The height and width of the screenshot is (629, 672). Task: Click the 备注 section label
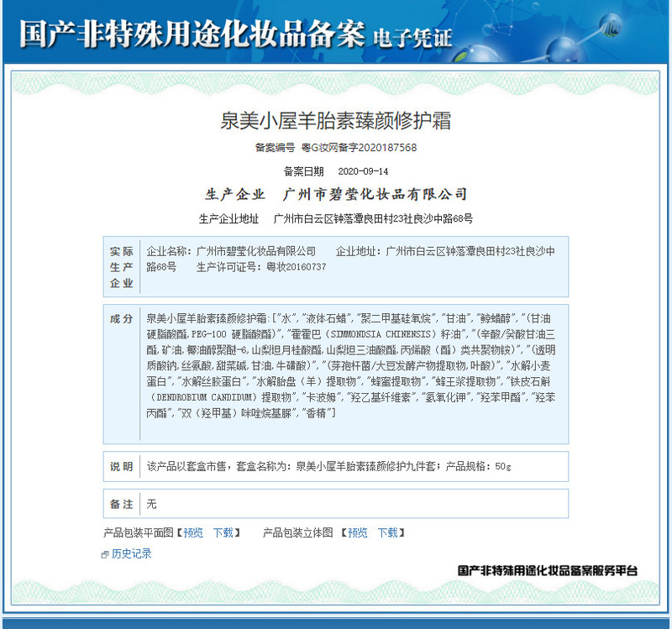tap(121, 504)
